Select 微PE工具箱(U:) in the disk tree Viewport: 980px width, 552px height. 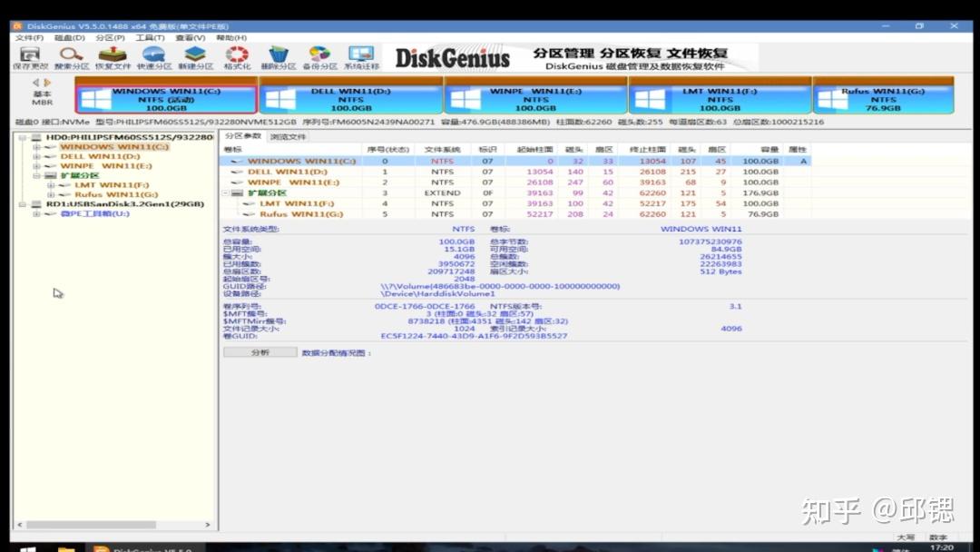click(95, 213)
